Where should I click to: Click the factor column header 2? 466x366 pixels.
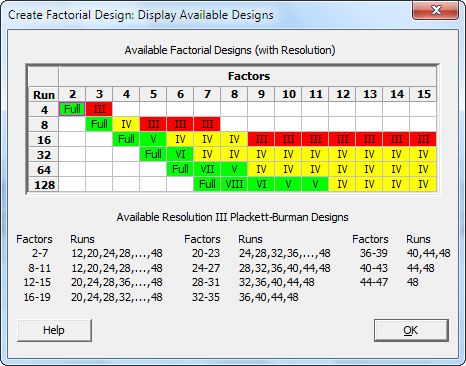[x=72, y=94]
